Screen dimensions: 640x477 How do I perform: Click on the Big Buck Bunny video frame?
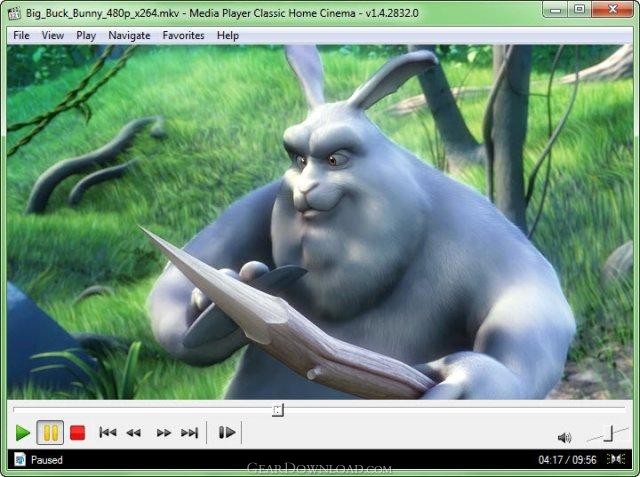[x=320, y=222]
